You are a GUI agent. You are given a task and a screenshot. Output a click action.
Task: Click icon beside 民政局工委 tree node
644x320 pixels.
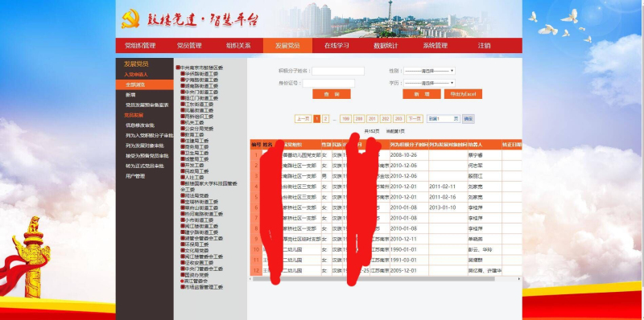point(183,171)
